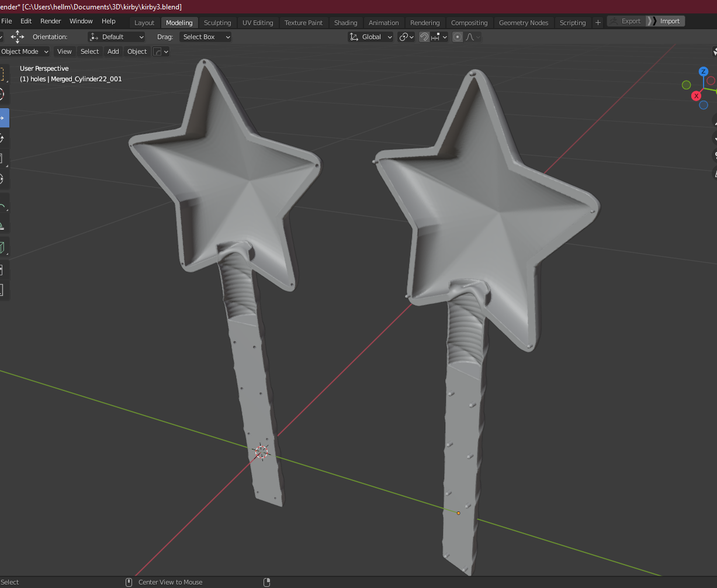Click the blue Z axis on navigation gizmo
This screenshot has width=717, height=588.
point(704,71)
